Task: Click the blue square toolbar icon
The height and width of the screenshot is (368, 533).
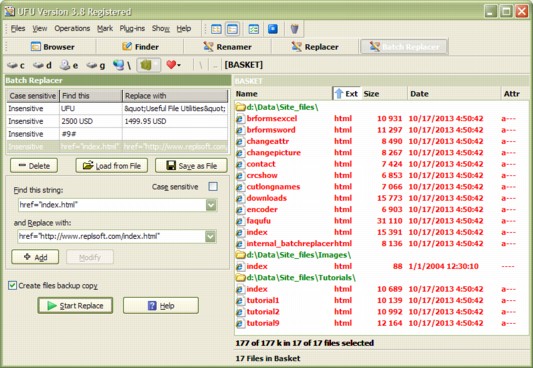Action: click(x=273, y=29)
